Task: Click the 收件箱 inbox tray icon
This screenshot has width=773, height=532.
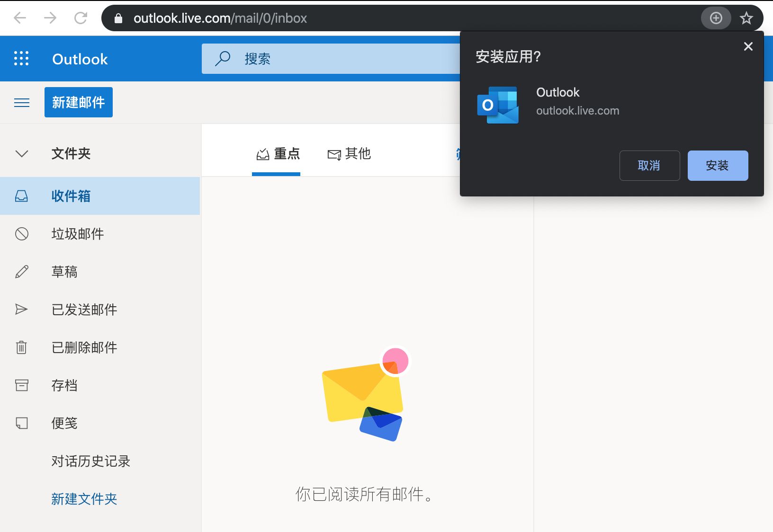Action: click(22, 196)
